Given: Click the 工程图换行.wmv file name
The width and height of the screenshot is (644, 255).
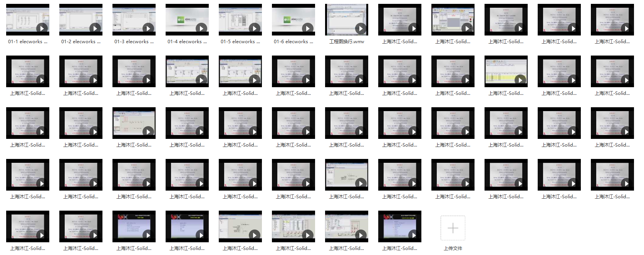Looking at the screenshot, I should pos(347,42).
